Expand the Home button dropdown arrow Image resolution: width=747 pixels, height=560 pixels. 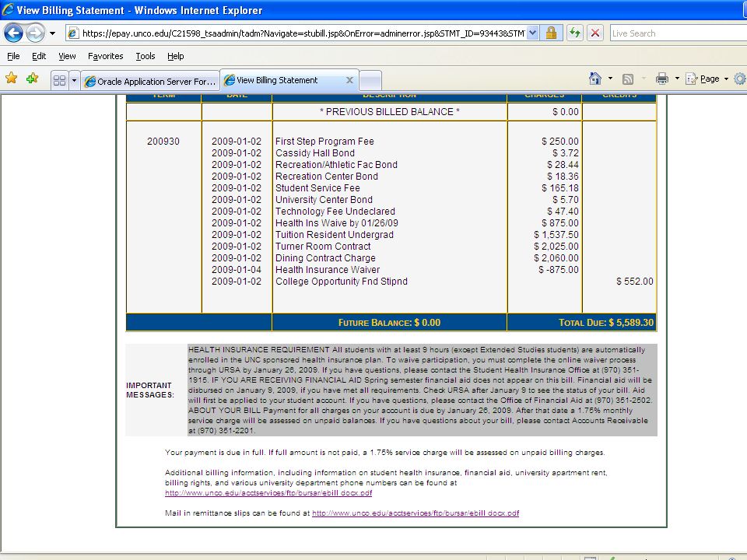pyautogui.click(x=610, y=79)
